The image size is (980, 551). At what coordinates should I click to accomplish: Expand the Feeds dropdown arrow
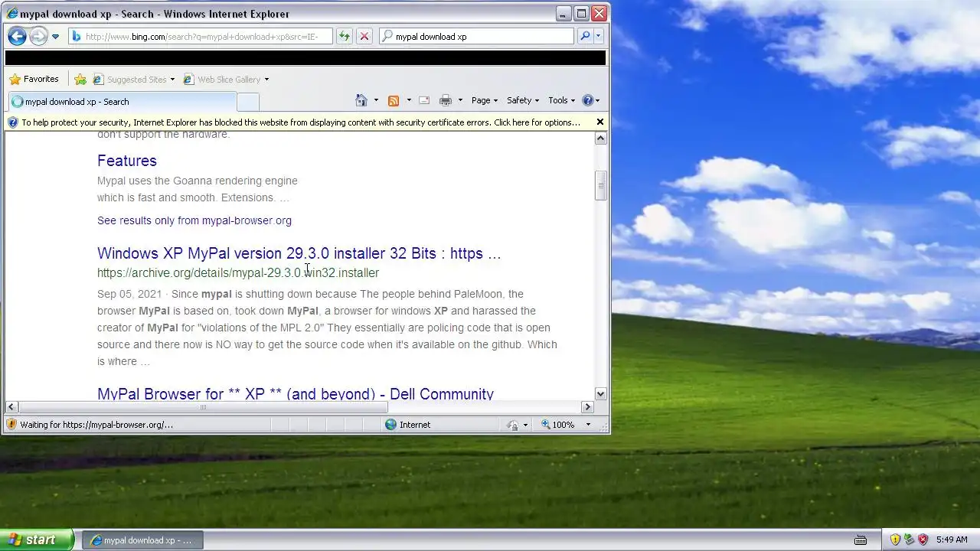click(409, 100)
